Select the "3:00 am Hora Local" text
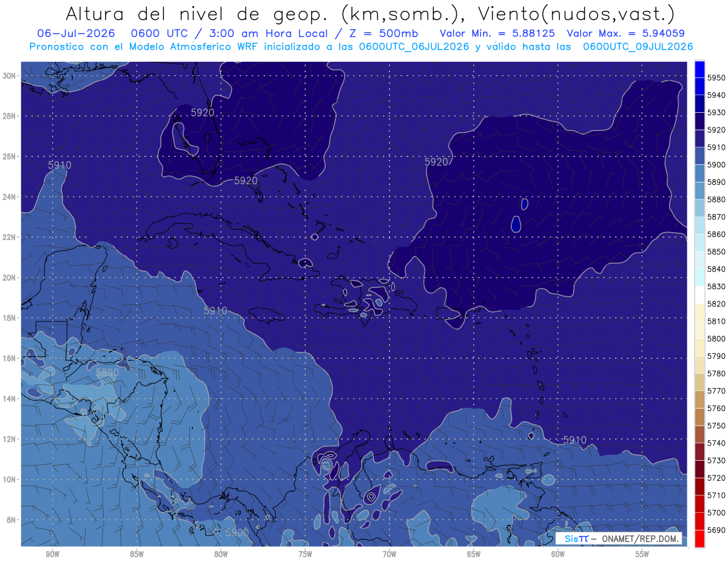The height and width of the screenshot is (562, 728). coord(268,33)
